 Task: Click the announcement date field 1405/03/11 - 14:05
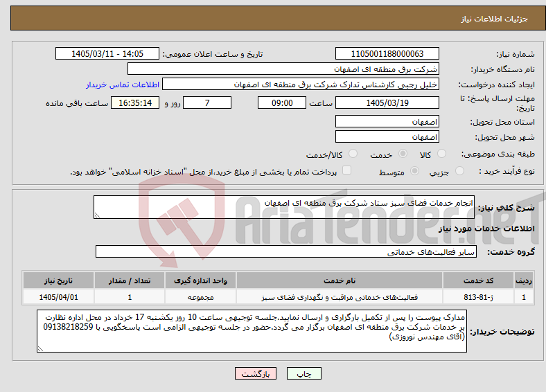[x=107, y=53]
